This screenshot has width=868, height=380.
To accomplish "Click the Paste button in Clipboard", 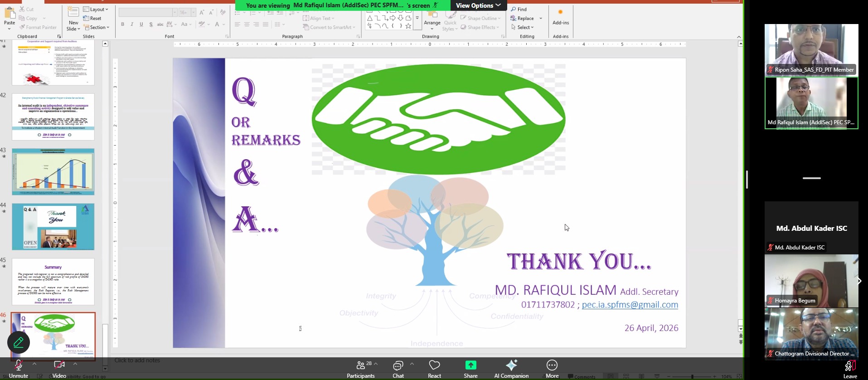I will tap(9, 18).
